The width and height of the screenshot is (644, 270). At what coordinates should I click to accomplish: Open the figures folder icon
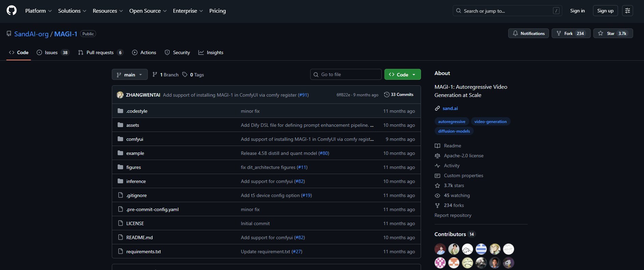[120, 167]
